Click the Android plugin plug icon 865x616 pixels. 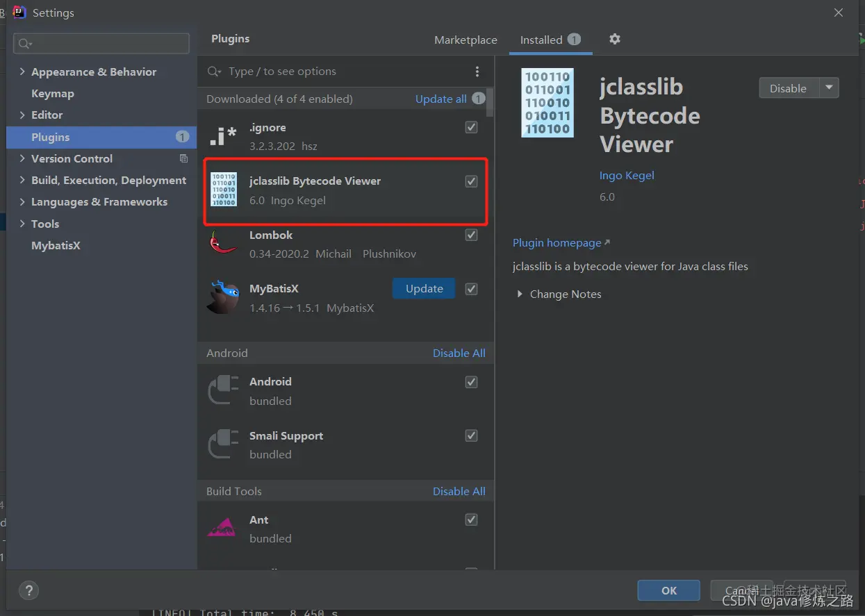[x=224, y=390]
